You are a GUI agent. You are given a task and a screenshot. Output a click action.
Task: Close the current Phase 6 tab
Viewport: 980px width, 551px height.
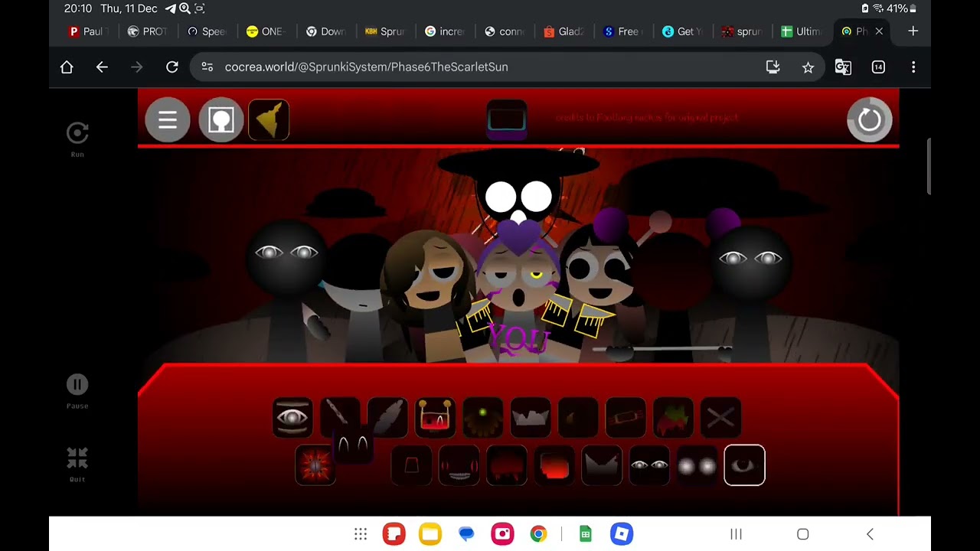coord(879,31)
